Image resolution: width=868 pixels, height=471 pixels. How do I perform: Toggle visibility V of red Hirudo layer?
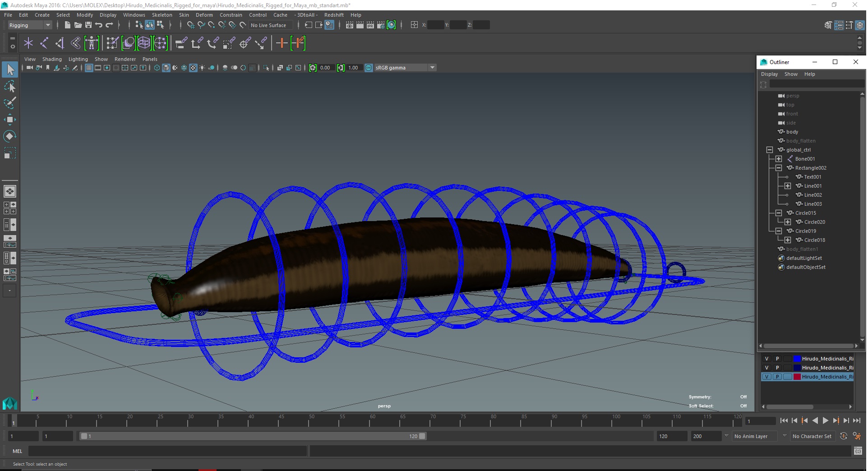(766, 377)
